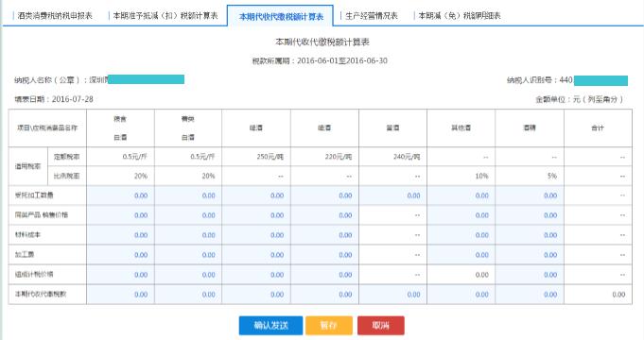Edit 受托加工数量 for 粮食白酒
The image size is (644, 340).
120,195
